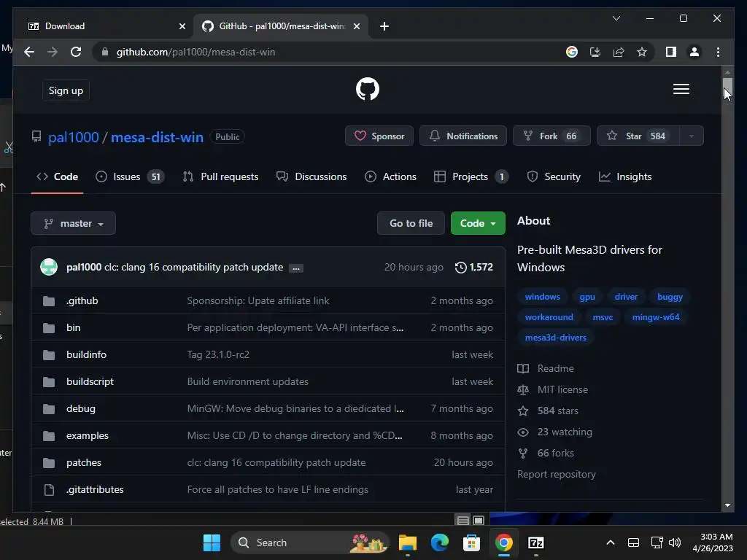Open the Chrome profile icon

pyautogui.click(x=694, y=52)
